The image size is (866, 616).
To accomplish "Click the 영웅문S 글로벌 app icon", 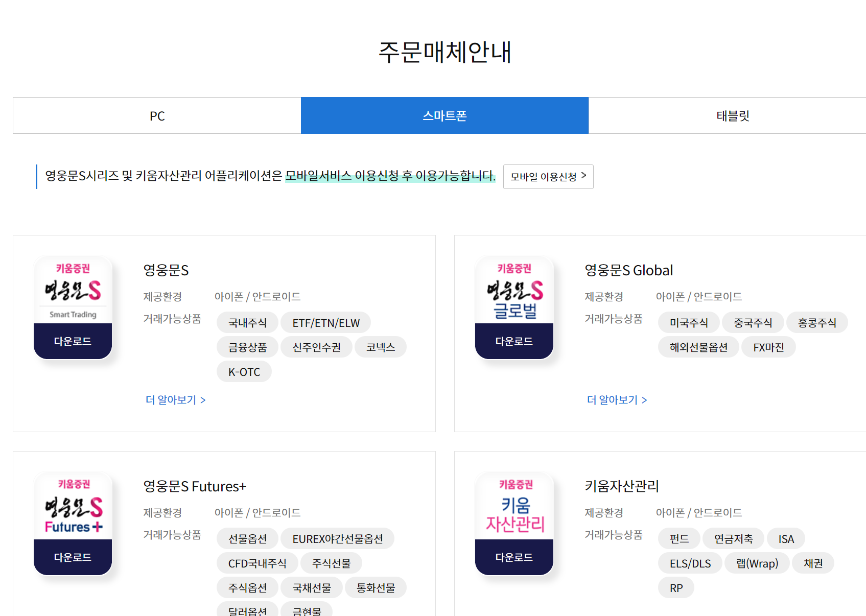I will click(x=514, y=290).
